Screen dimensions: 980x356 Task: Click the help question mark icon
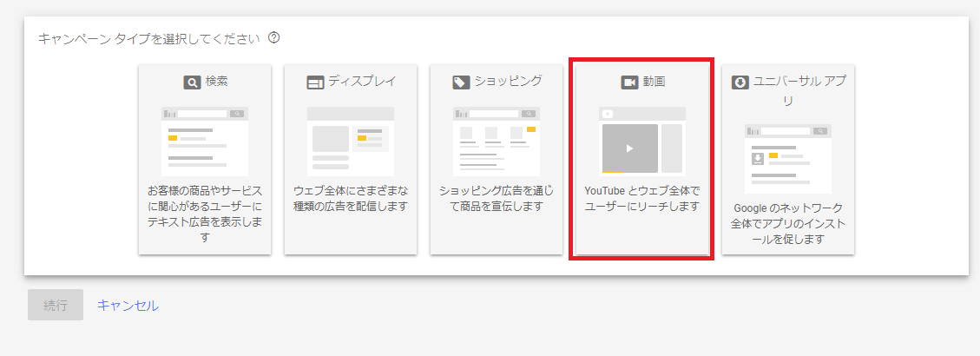coord(273,37)
